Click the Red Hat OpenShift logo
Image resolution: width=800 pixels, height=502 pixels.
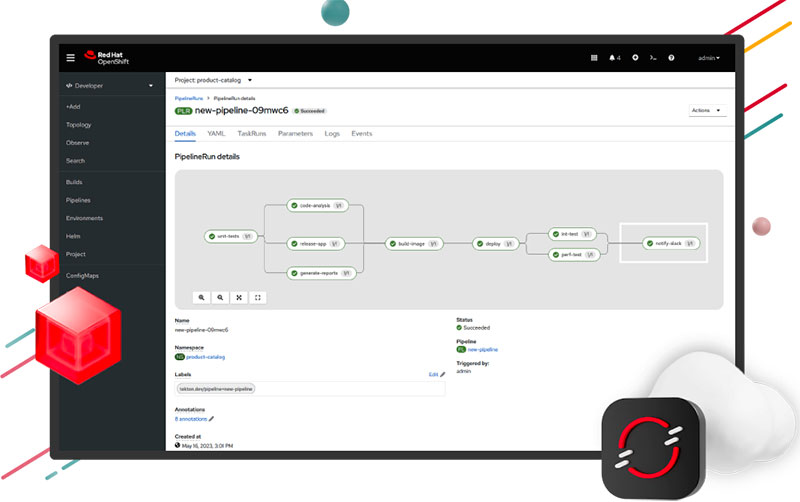click(x=107, y=58)
